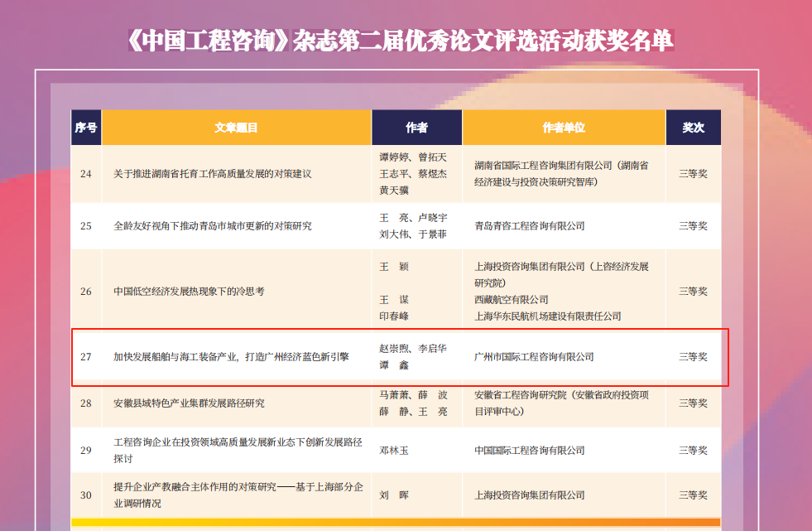Select the article title about 青岛市城市更新

click(212, 225)
